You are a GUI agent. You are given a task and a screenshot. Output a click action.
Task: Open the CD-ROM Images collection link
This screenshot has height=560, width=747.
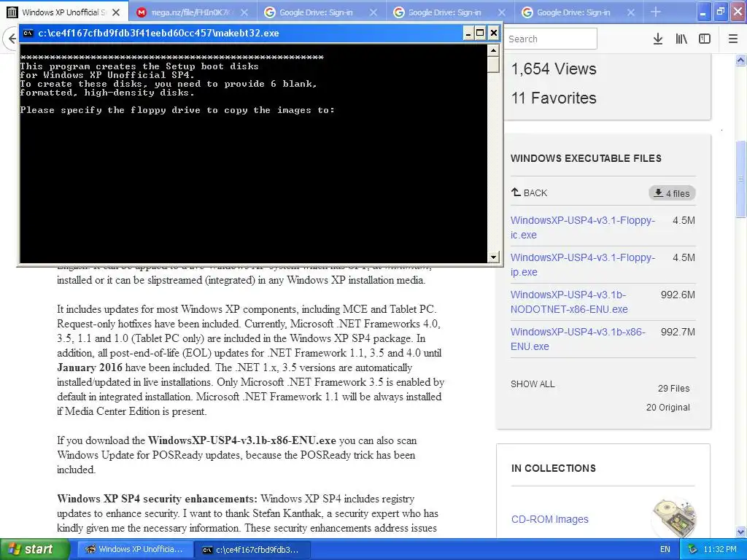pyautogui.click(x=550, y=519)
